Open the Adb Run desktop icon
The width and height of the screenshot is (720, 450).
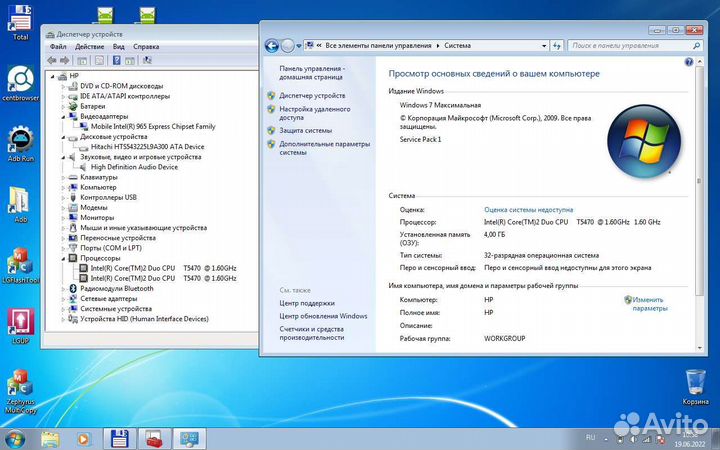coord(20,143)
